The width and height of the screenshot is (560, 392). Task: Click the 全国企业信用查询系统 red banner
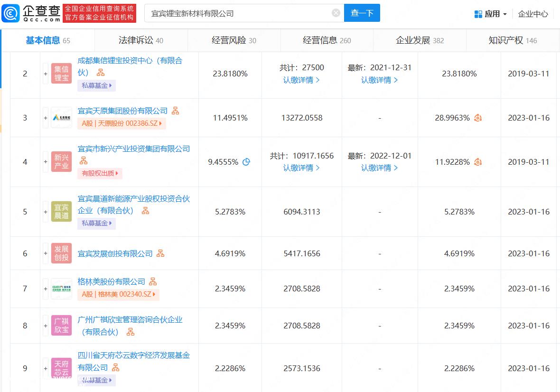tap(99, 13)
